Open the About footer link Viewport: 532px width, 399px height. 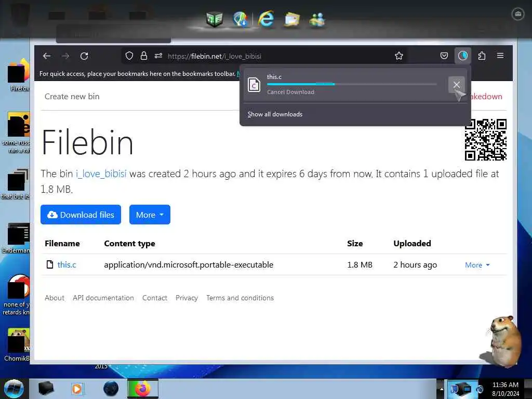pos(54,298)
